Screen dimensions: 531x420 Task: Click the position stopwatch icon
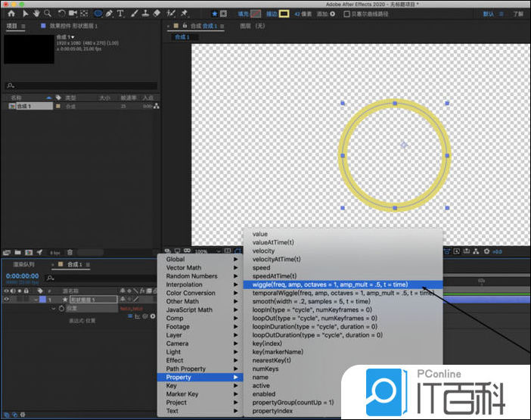click(x=60, y=309)
